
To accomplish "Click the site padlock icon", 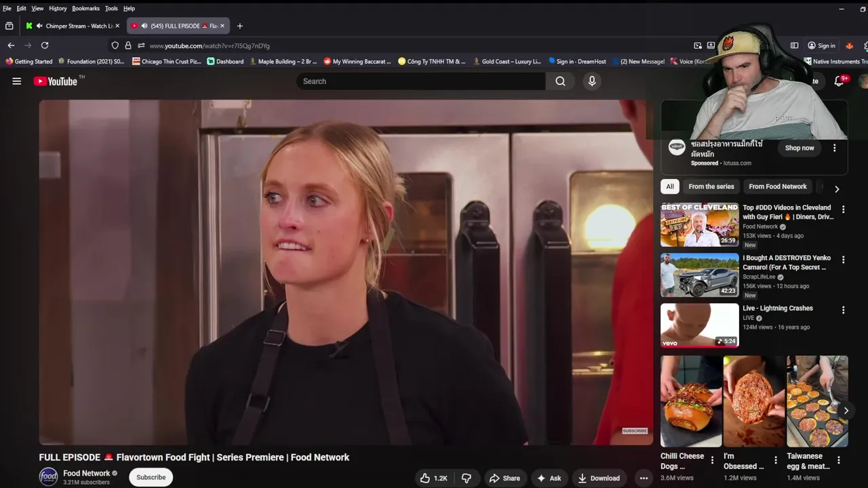I will 128,45.
